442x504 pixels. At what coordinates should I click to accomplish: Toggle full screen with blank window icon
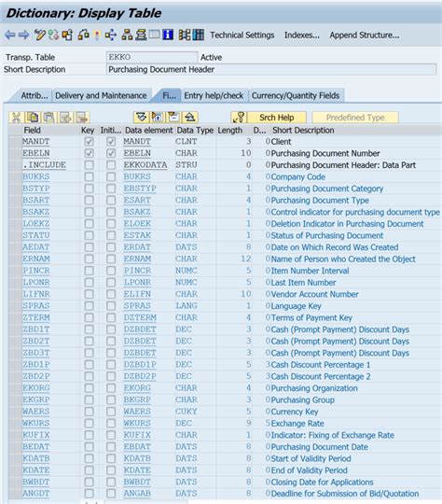pos(154,35)
